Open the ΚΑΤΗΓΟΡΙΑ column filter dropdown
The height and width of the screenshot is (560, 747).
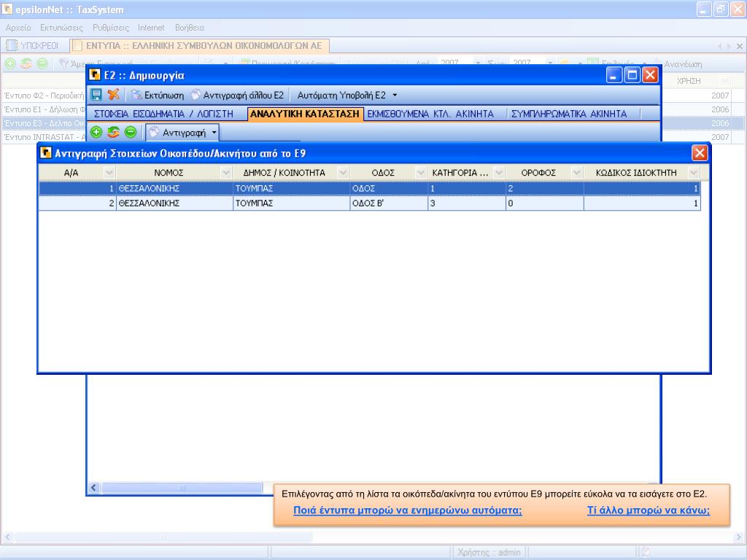click(x=499, y=172)
